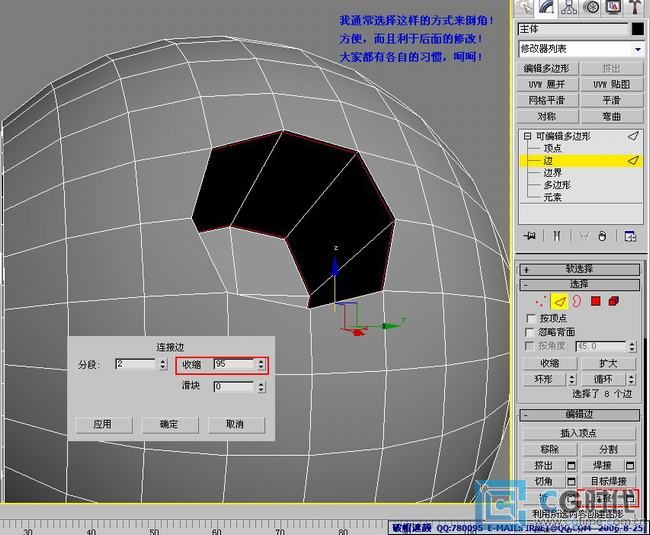Open the Create command panel tab

[526, 7]
